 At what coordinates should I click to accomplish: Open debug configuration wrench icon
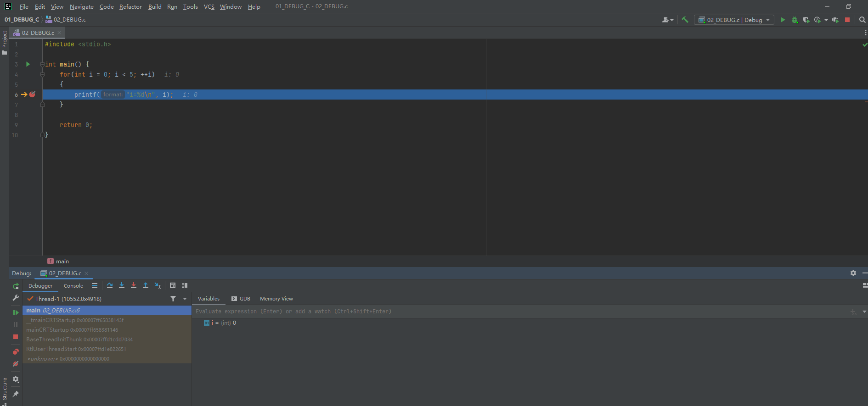pyautogui.click(x=16, y=298)
